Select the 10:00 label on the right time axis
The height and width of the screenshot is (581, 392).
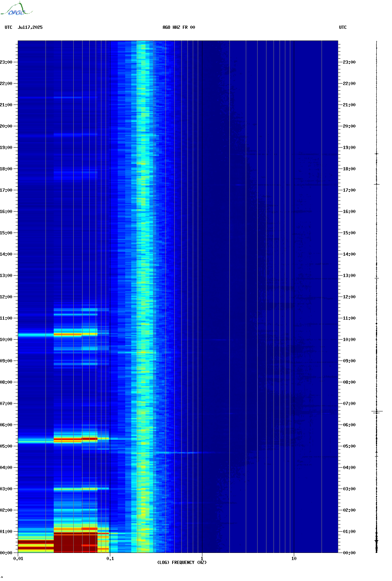pyautogui.click(x=349, y=340)
